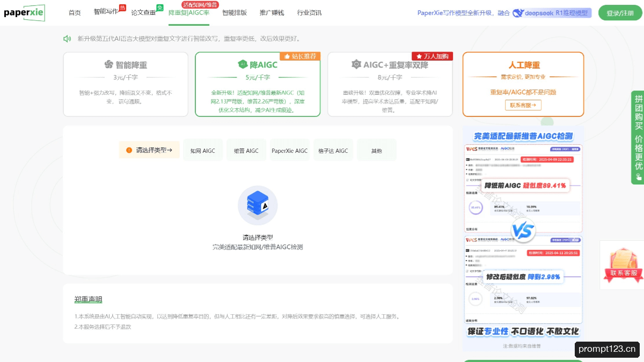Click 联系客服 button in 人工降重 card
Screen dimensions: 644x362
click(523, 105)
